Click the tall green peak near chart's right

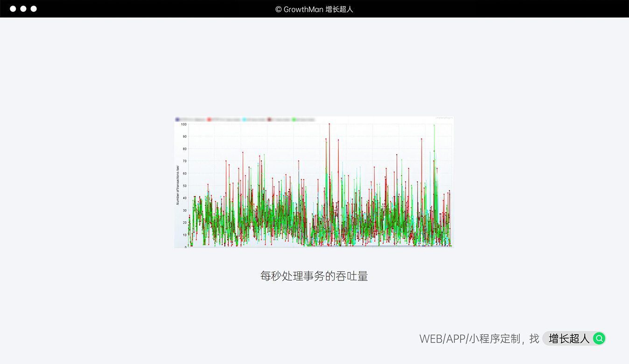point(434,126)
